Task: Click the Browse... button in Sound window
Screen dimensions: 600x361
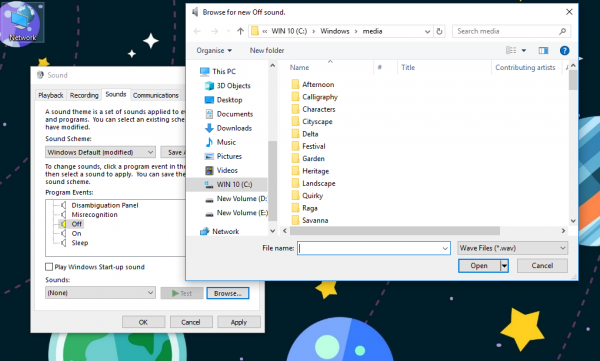Action: click(228, 293)
